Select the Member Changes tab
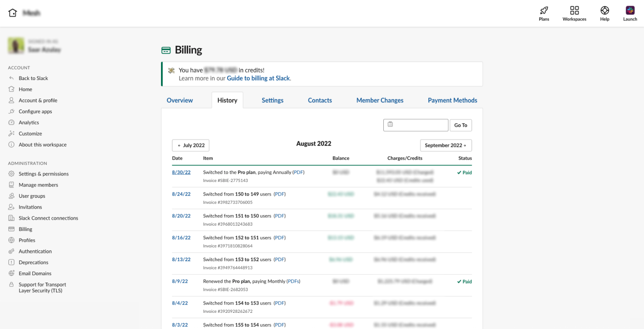The image size is (644, 329). pyautogui.click(x=380, y=100)
